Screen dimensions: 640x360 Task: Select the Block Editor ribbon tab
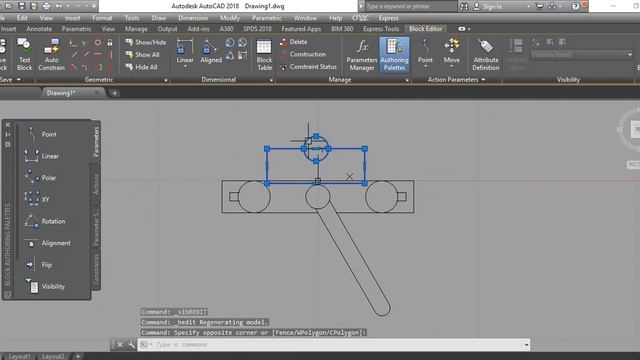(x=425, y=29)
